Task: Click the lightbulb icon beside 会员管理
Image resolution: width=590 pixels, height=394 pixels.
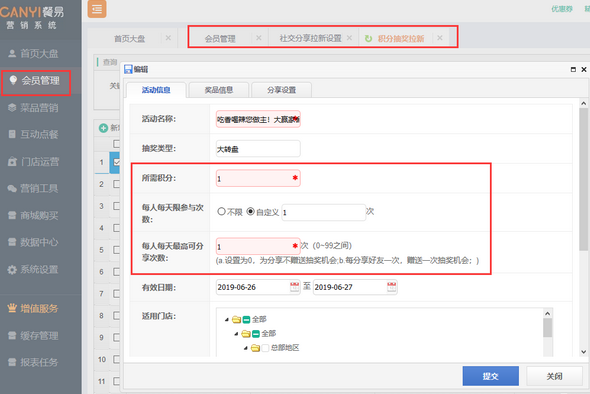Action: pyautogui.click(x=13, y=80)
